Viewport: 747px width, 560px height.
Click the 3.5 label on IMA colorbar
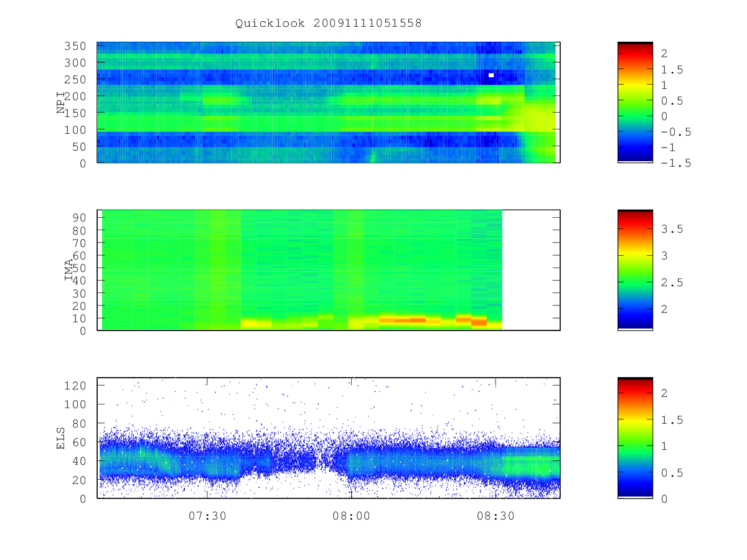(672, 229)
